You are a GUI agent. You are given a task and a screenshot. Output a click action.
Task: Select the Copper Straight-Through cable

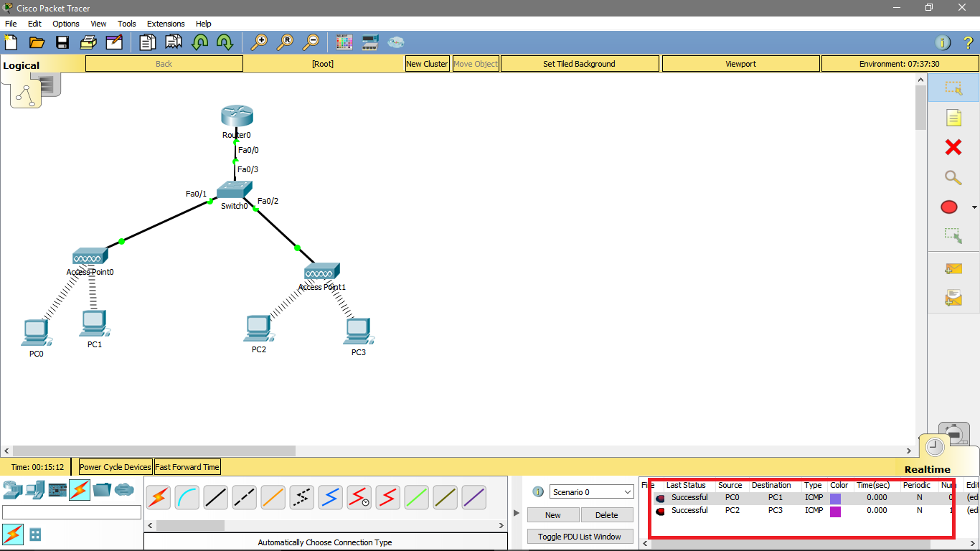coord(215,496)
